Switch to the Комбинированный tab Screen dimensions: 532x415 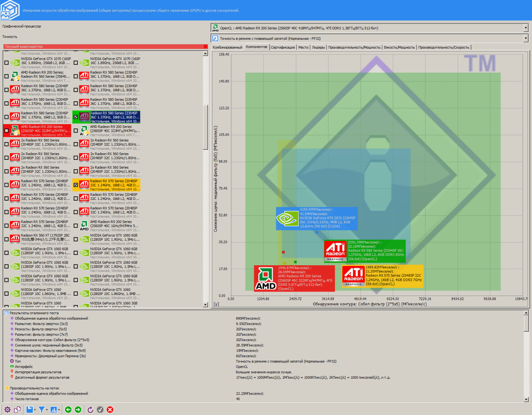[227, 47]
